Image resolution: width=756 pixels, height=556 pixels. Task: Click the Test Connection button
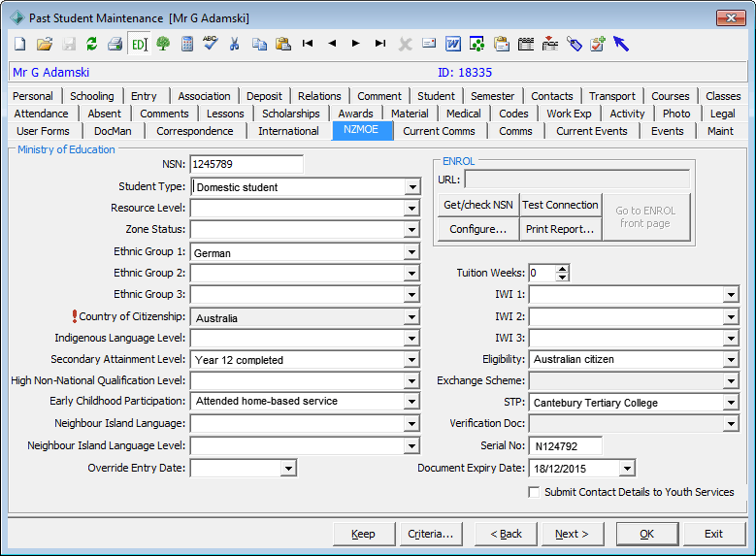pos(560,205)
